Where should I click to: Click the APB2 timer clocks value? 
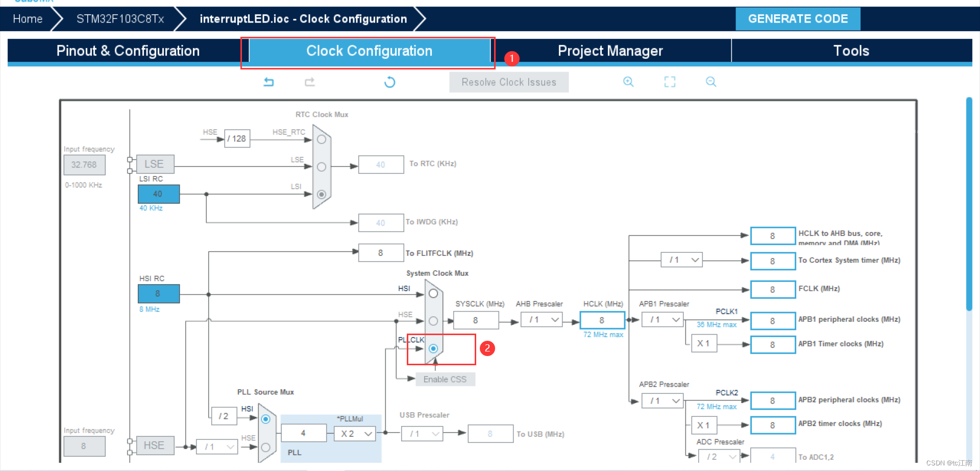(x=773, y=425)
